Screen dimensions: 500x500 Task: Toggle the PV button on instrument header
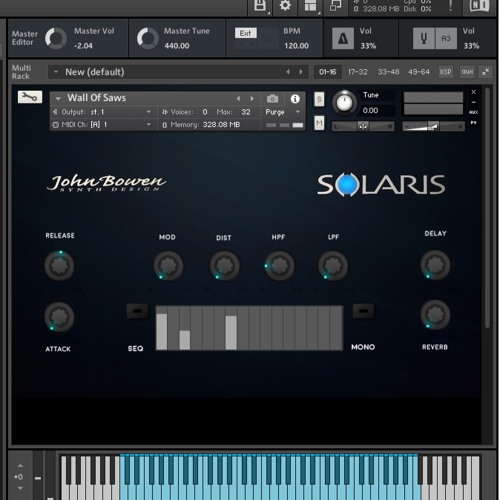(474, 123)
